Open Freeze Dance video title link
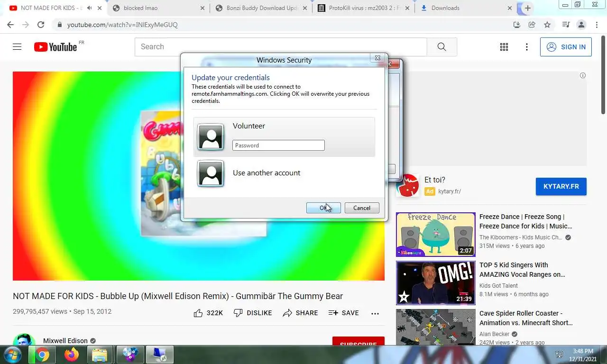This screenshot has width=607, height=364. 525,221
